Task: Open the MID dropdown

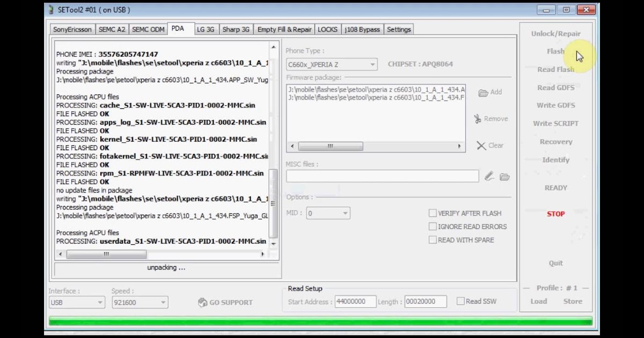Action: coord(328,213)
